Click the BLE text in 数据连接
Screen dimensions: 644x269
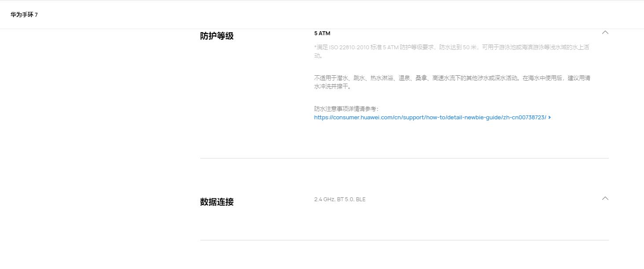[361, 199]
